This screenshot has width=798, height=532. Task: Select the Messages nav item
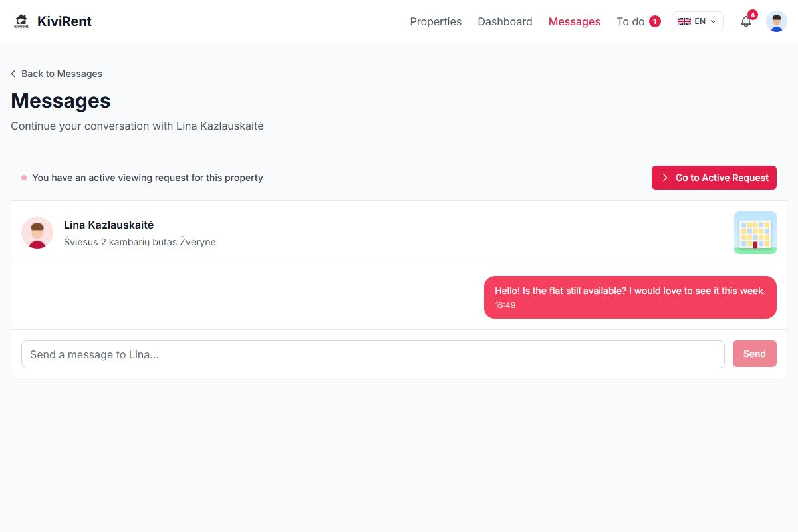[575, 21]
